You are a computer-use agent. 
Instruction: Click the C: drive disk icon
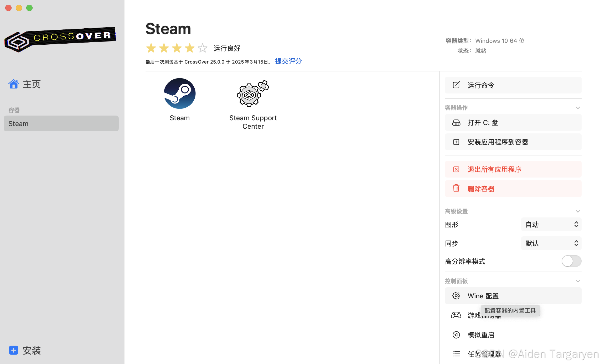click(456, 123)
